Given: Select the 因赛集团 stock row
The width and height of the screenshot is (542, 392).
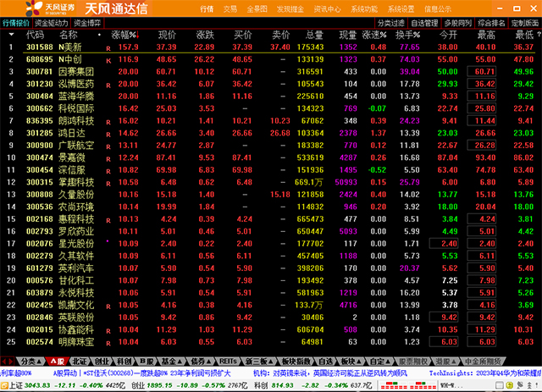Looking at the screenshot, I should coord(271,72).
